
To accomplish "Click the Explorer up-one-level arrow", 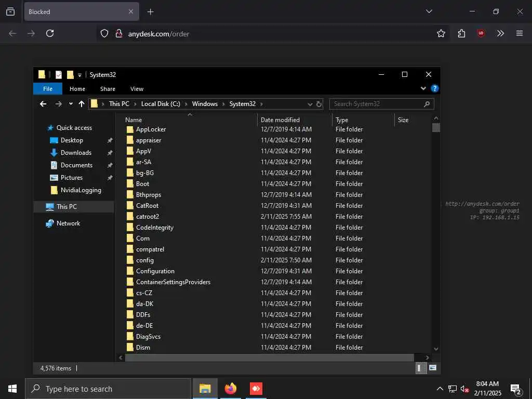I will pyautogui.click(x=82, y=104).
